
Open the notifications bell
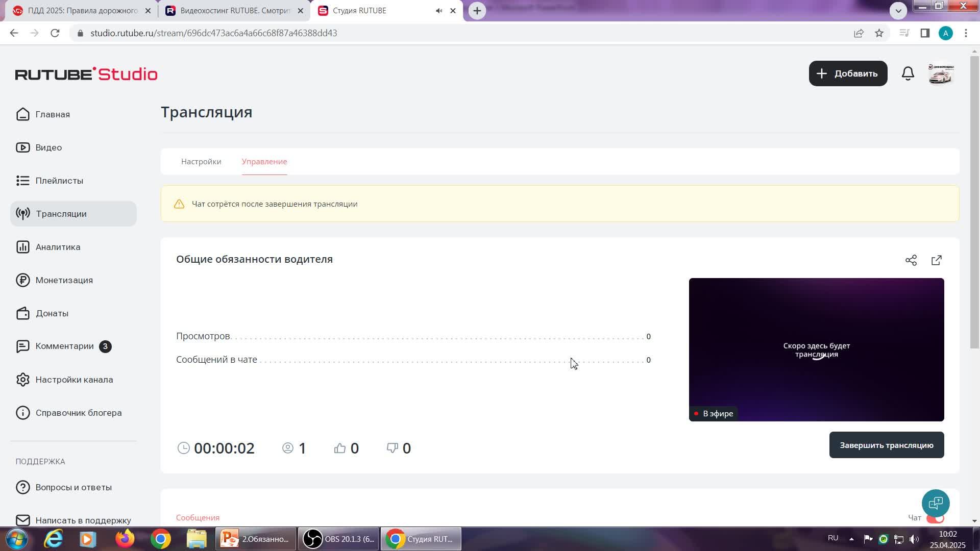tap(908, 73)
